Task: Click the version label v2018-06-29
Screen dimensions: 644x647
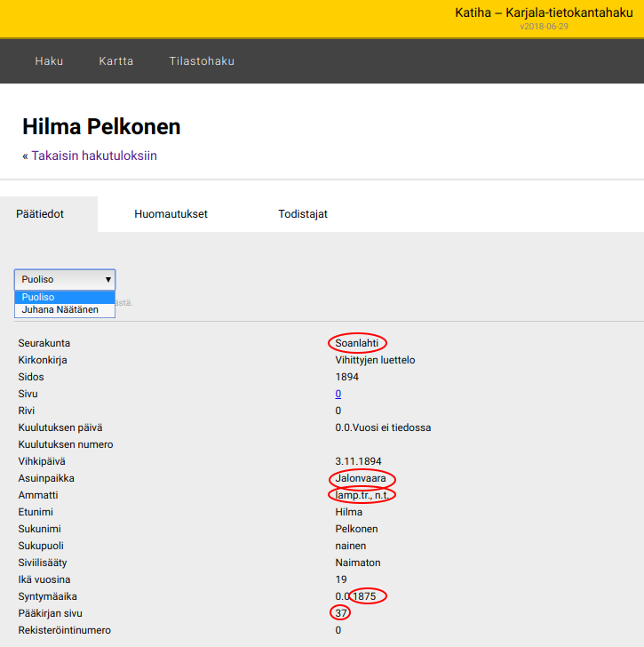Action: click(x=544, y=27)
